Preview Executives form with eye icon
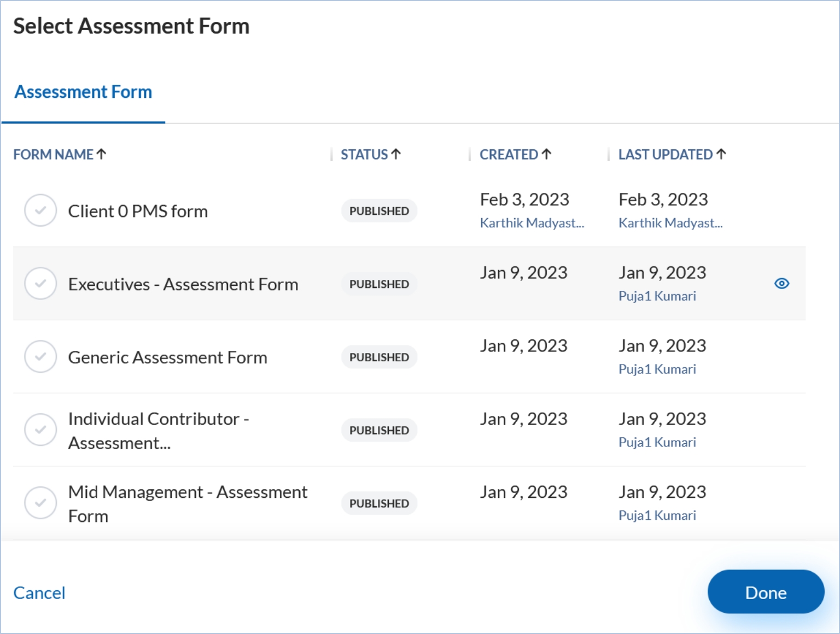Screen dimensions: 840x634 point(781,284)
